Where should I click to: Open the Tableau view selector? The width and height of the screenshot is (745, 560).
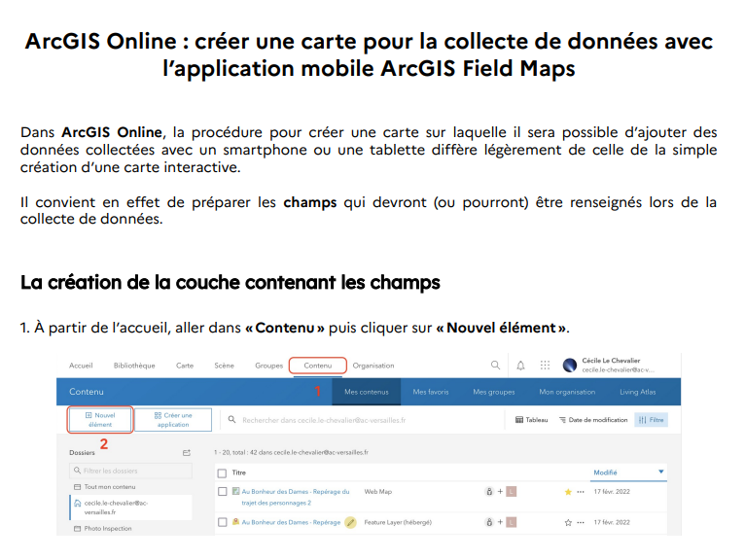531,420
